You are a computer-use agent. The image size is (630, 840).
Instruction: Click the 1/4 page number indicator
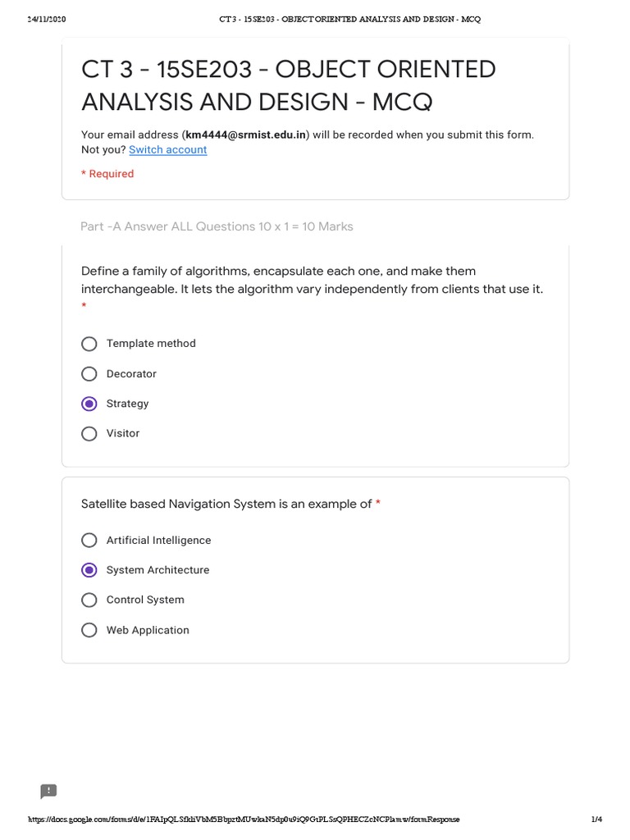596,819
